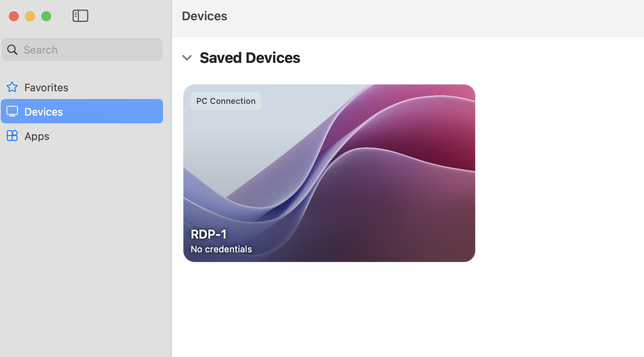
Task: Minimize the window with the yellow button
Action: tap(30, 16)
